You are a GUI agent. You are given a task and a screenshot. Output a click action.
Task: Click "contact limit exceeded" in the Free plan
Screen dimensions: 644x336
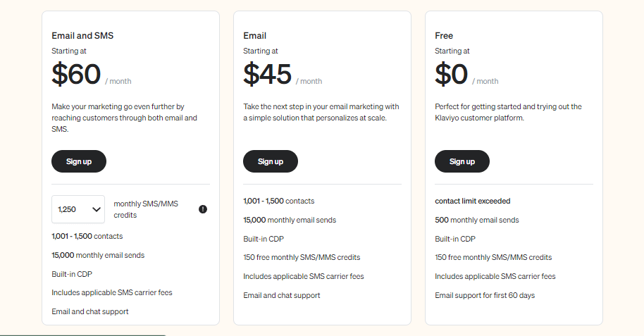[x=473, y=201]
